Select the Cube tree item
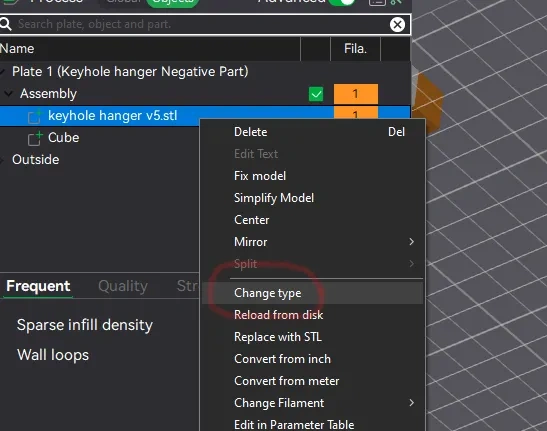 pos(63,138)
